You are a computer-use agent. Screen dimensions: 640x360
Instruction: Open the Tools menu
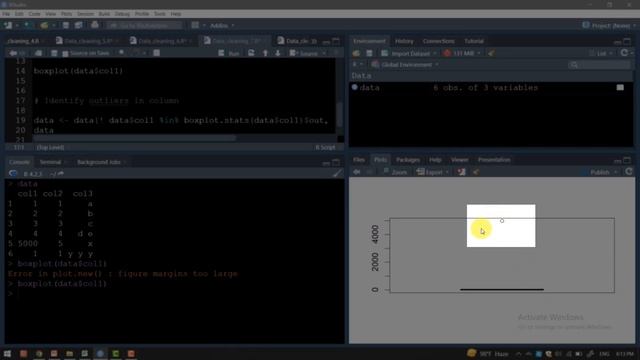pos(160,14)
